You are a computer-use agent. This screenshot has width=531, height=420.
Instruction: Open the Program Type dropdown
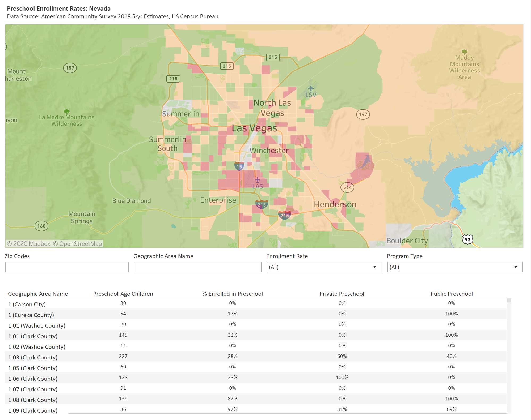tap(455, 267)
